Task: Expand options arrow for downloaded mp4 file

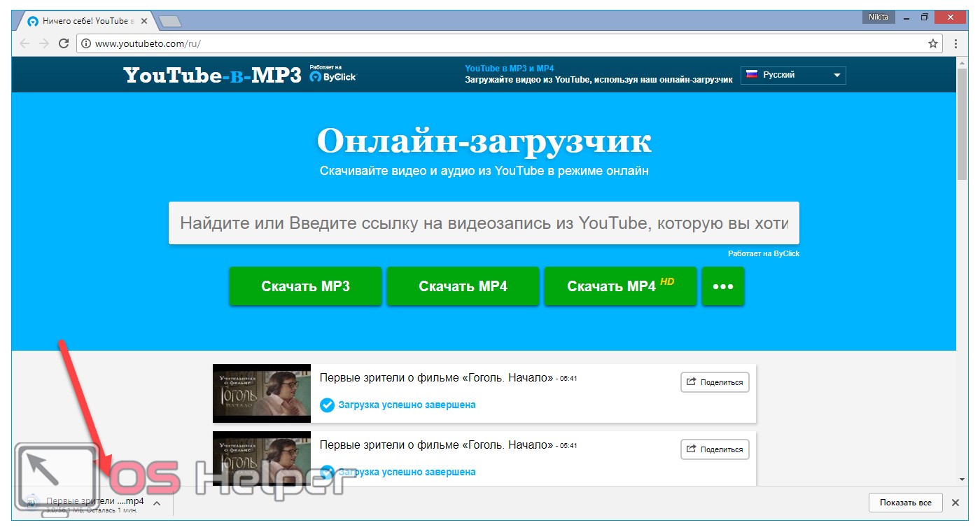Action: click(157, 503)
